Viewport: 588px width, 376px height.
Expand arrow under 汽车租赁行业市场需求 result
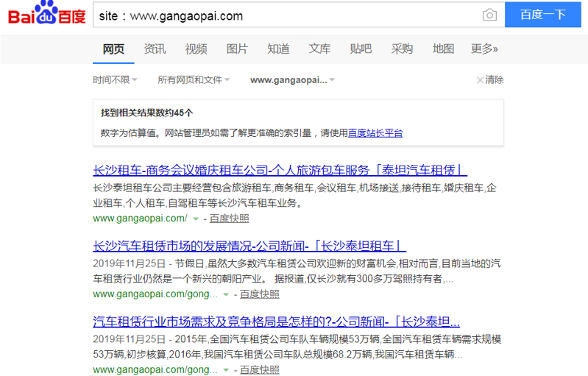point(226,370)
